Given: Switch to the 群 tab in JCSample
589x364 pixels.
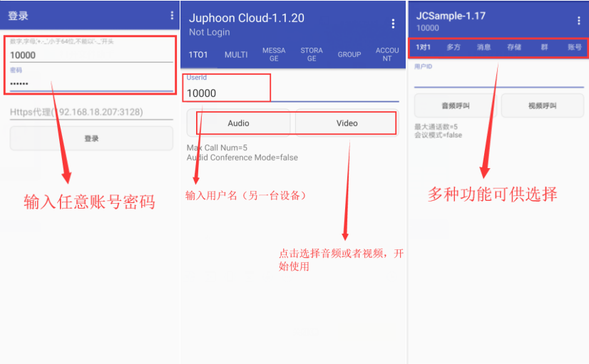Looking at the screenshot, I should 544,47.
